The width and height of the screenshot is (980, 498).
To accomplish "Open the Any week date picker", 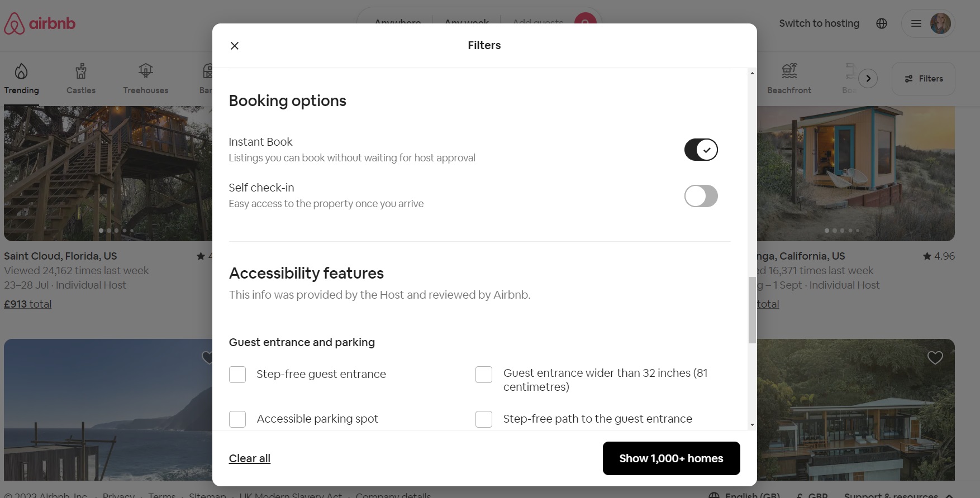I will coord(467,23).
